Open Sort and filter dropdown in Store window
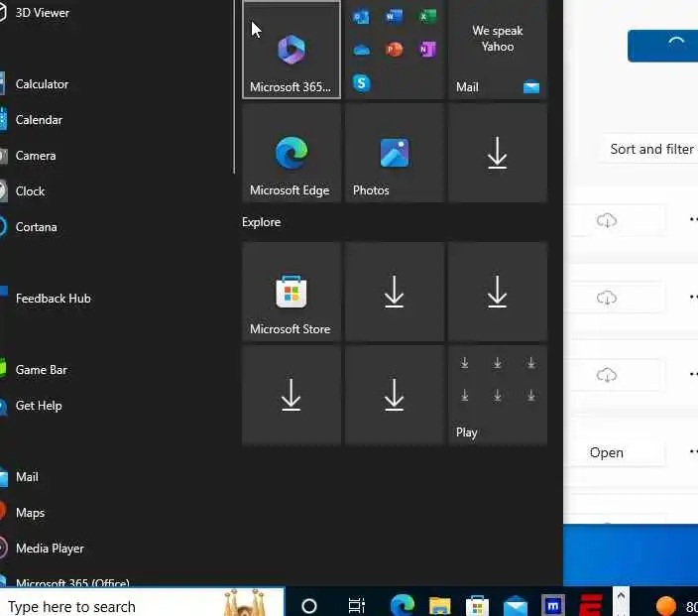 (x=651, y=149)
